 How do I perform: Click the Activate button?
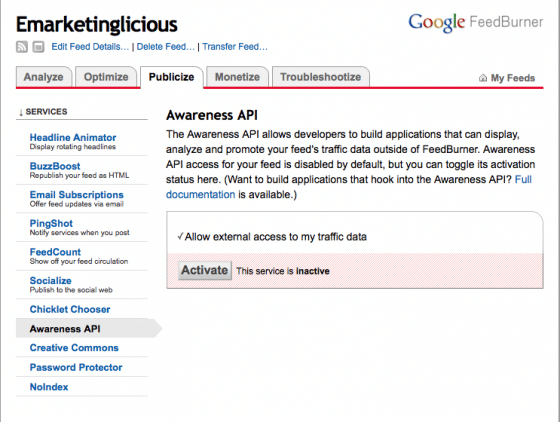click(x=205, y=270)
